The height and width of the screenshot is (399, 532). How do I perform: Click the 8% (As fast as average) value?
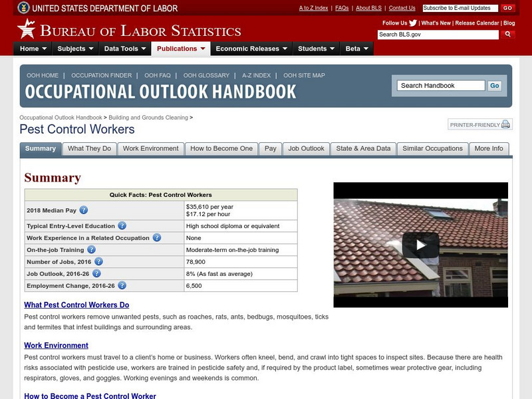(219, 273)
